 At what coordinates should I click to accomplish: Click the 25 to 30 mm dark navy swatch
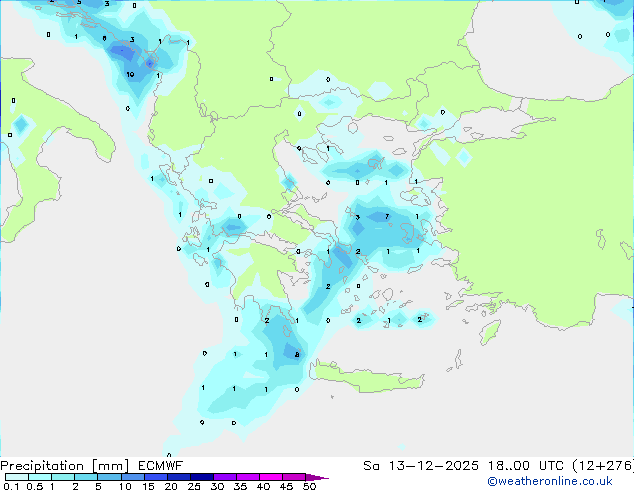(x=202, y=477)
